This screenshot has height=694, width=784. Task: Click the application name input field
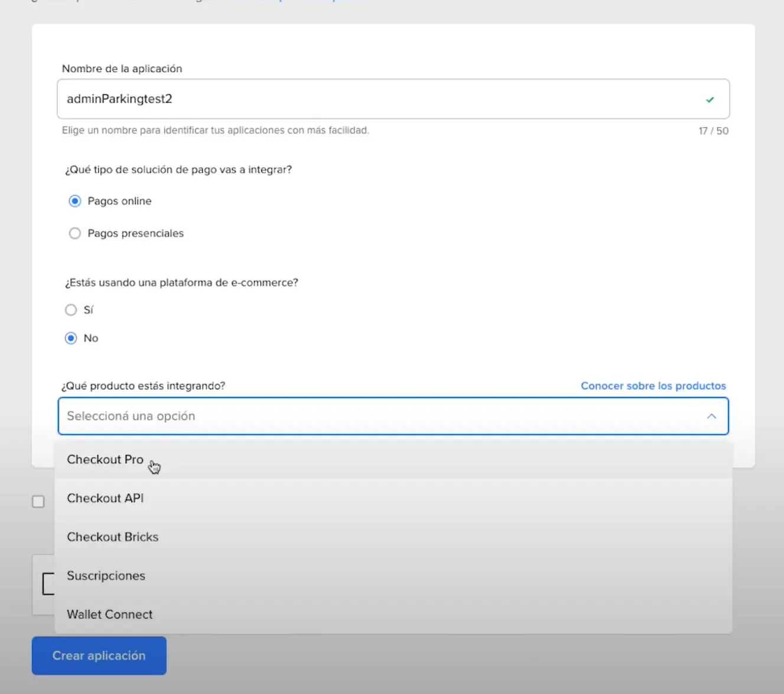point(378,99)
